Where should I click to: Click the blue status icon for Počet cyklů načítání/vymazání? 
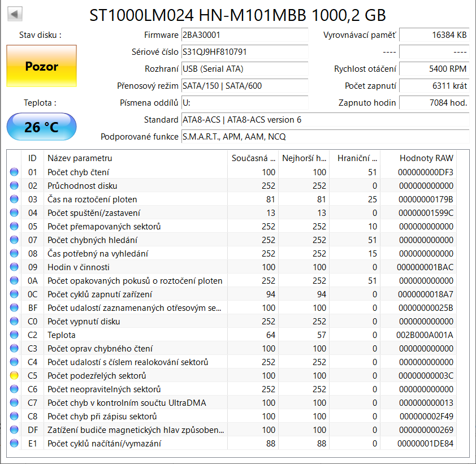coord(14,444)
